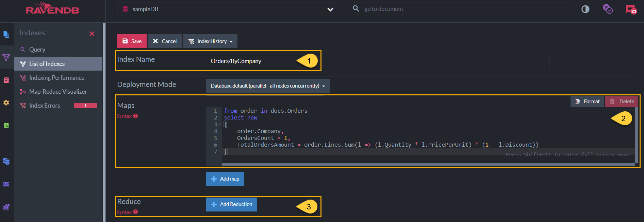This screenshot has height=222, width=644.
Task: Open Indexing Performance menu item
Action: [56, 78]
